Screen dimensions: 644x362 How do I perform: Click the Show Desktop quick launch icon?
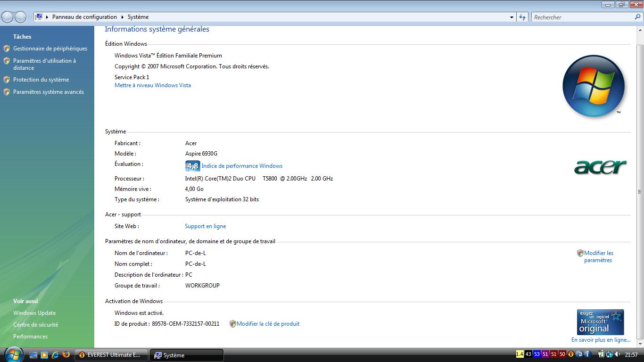coord(33,355)
